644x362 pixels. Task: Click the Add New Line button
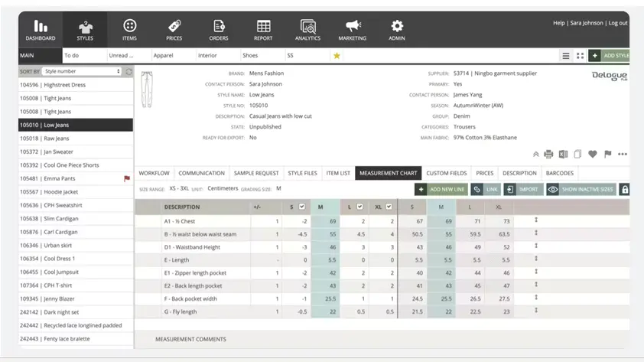[x=441, y=190]
